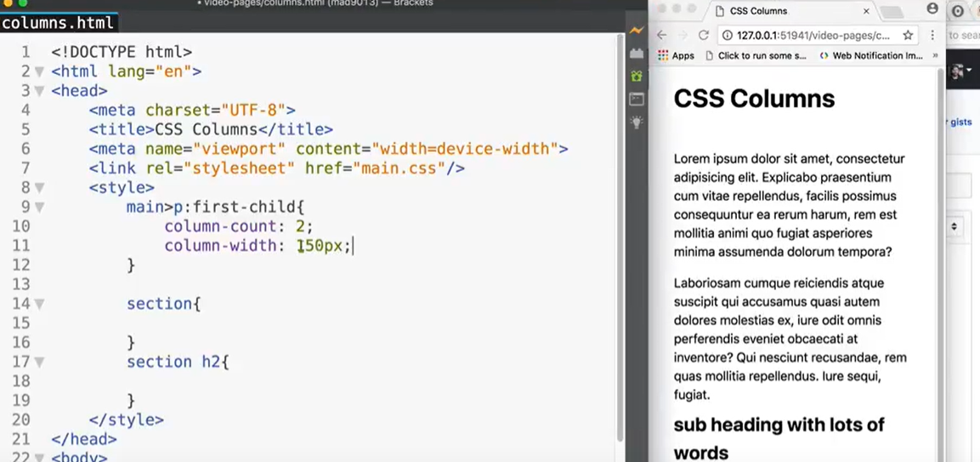This screenshot has width=980, height=462.
Task: Click line number 13 in the gutter
Action: click(x=20, y=284)
